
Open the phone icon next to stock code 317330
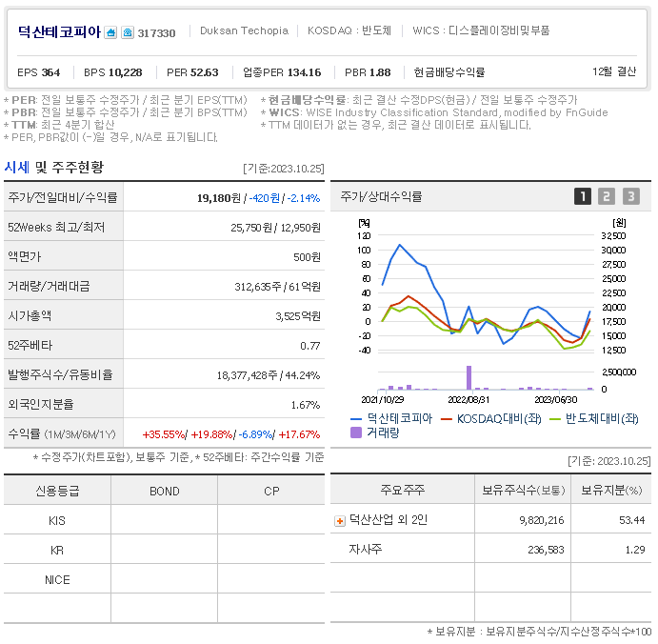(128, 32)
